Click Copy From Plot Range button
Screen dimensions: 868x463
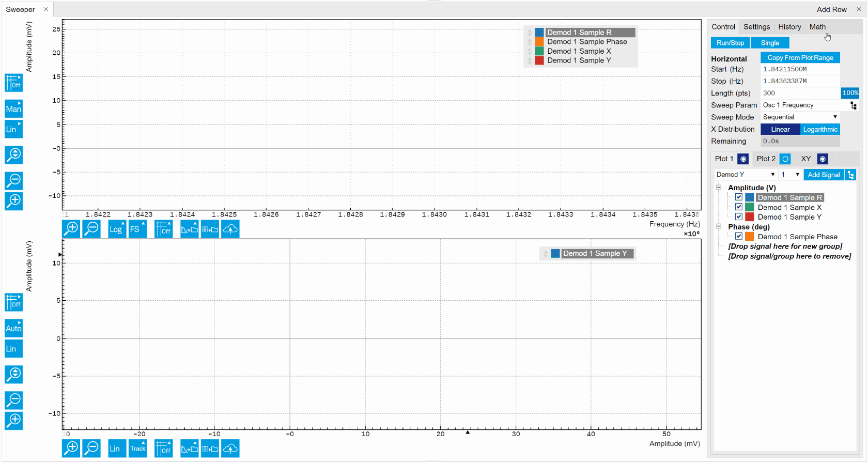(800, 57)
